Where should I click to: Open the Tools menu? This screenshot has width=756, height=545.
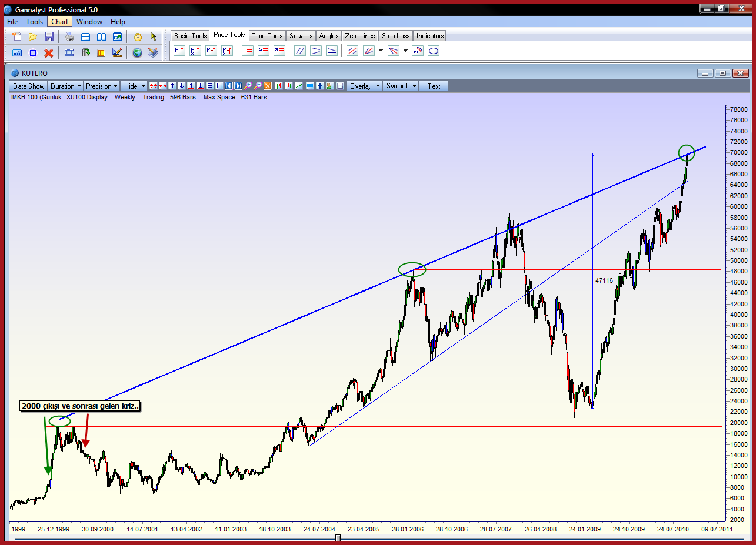tap(34, 22)
